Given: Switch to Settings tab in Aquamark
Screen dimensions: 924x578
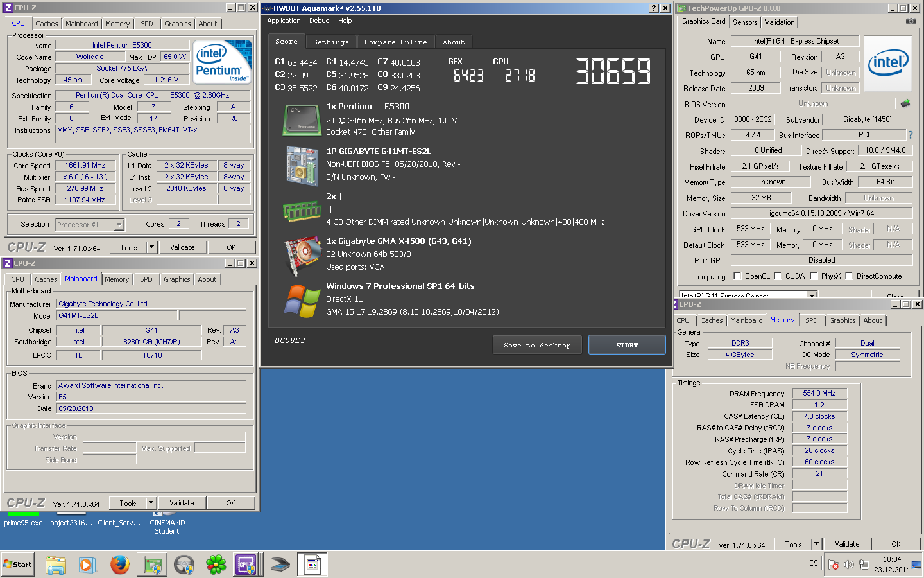Looking at the screenshot, I should [x=331, y=42].
